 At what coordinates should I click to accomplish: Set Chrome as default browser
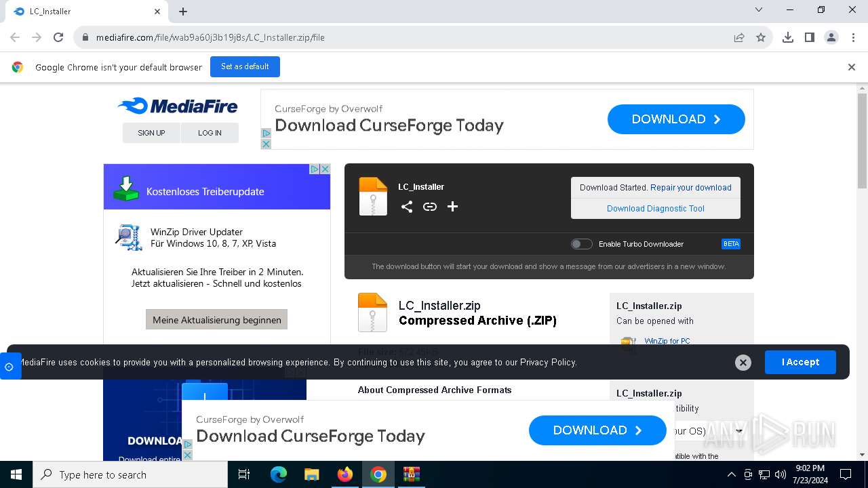[245, 66]
